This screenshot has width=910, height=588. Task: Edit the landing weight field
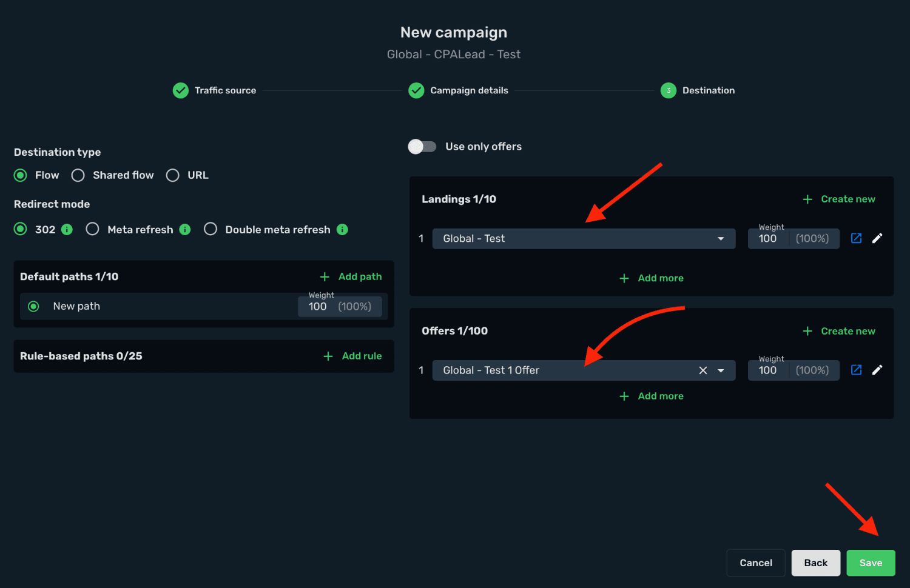(794, 239)
